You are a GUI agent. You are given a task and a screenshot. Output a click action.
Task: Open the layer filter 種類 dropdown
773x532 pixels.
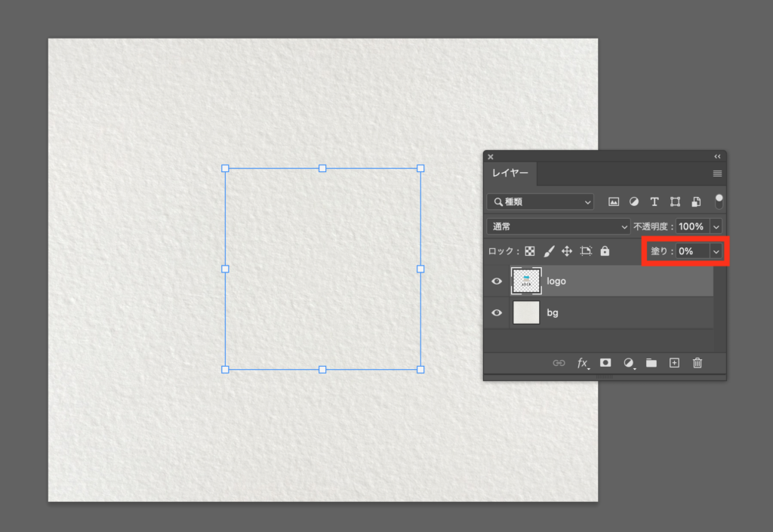[540, 202]
